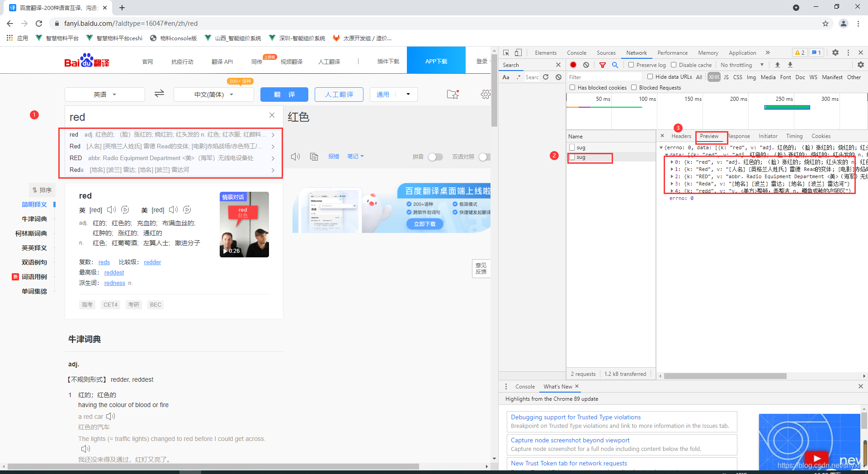Select the second sug request row
The width and height of the screenshot is (868, 474).
(x=611, y=157)
